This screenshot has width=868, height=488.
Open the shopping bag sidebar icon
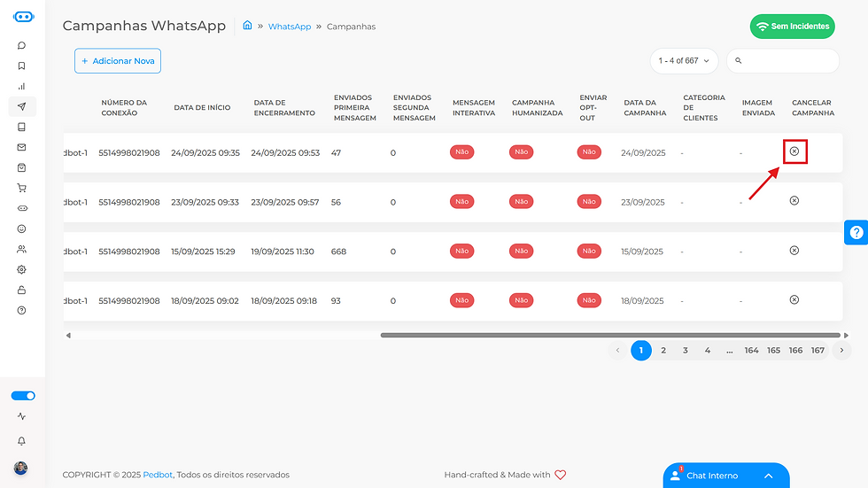click(21, 167)
